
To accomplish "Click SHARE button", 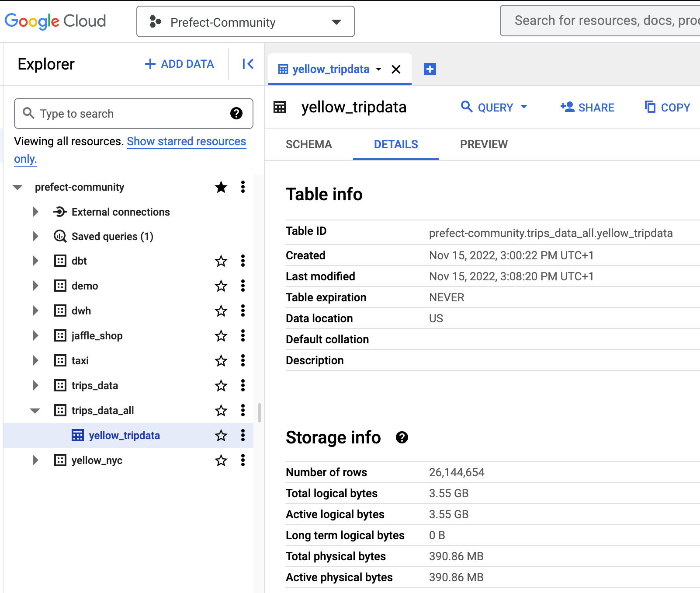I will (587, 107).
